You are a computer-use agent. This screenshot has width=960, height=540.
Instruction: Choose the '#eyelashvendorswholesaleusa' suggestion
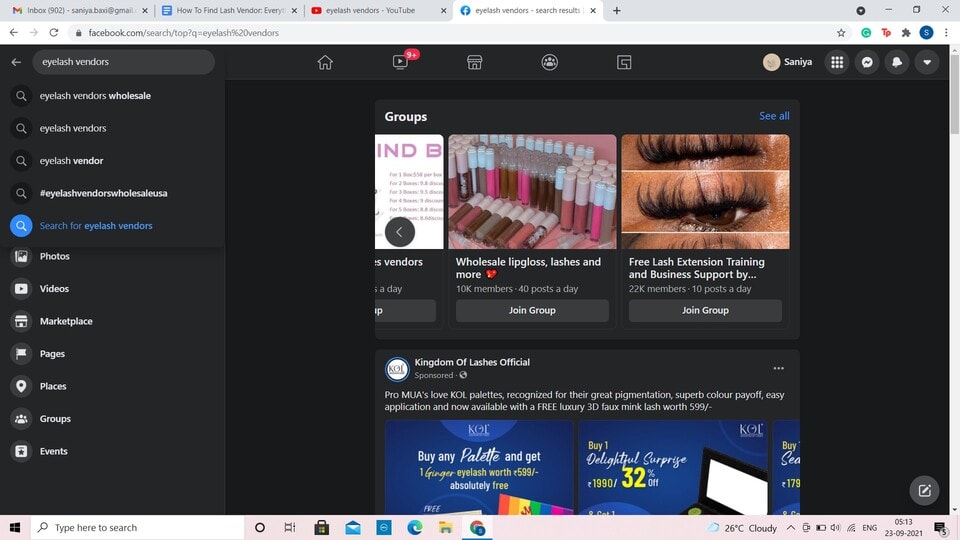(113, 193)
